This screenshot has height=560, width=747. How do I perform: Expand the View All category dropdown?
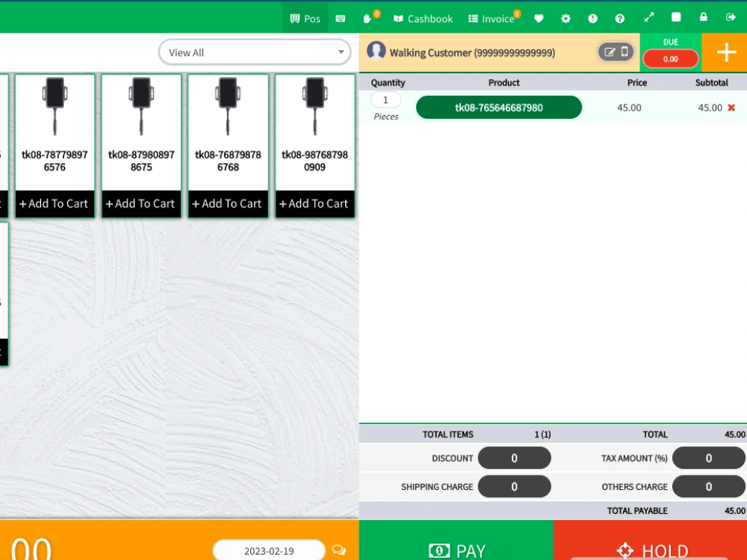pyautogui.click(x=255, y=52)
